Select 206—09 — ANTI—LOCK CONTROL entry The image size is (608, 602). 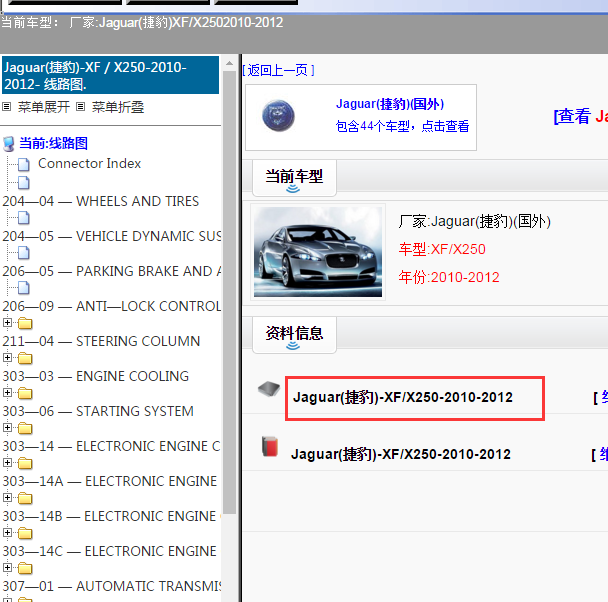coord(112,306)
